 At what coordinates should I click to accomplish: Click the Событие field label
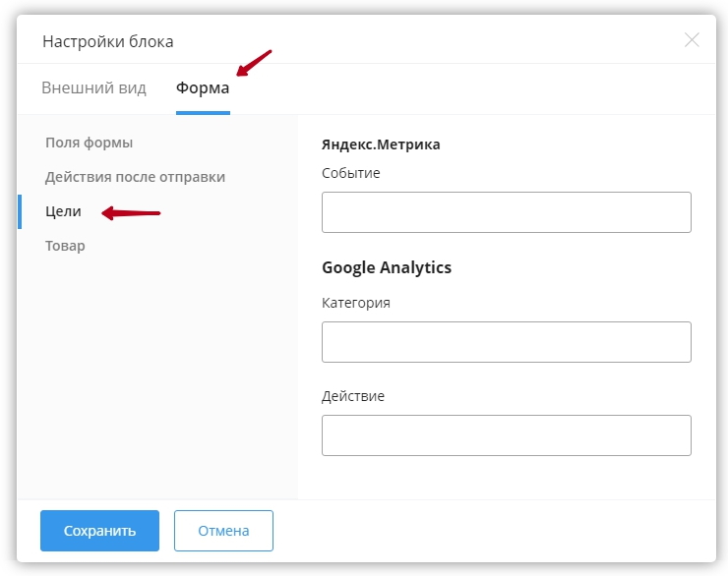click(350, 173)
